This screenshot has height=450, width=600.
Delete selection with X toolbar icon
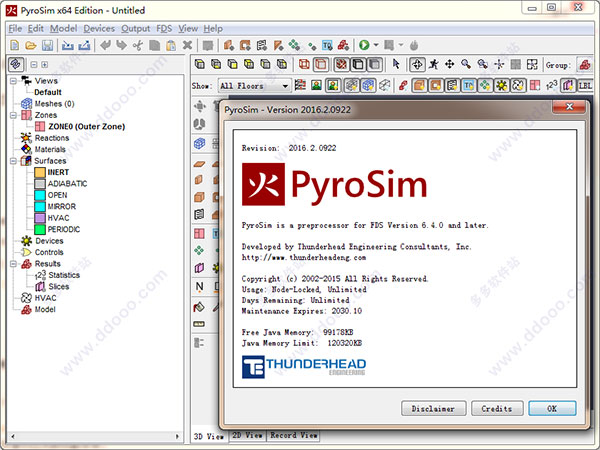click(187, 46)
